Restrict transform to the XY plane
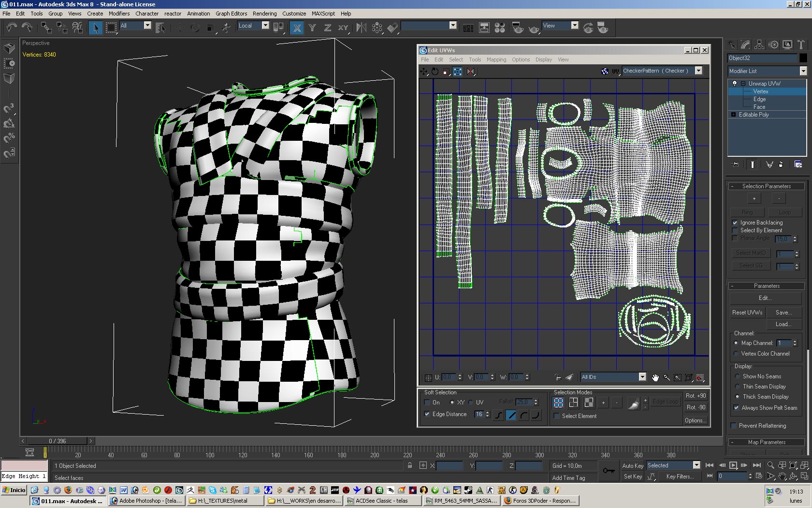Screen dimensions: 812x508 [343, 28]
